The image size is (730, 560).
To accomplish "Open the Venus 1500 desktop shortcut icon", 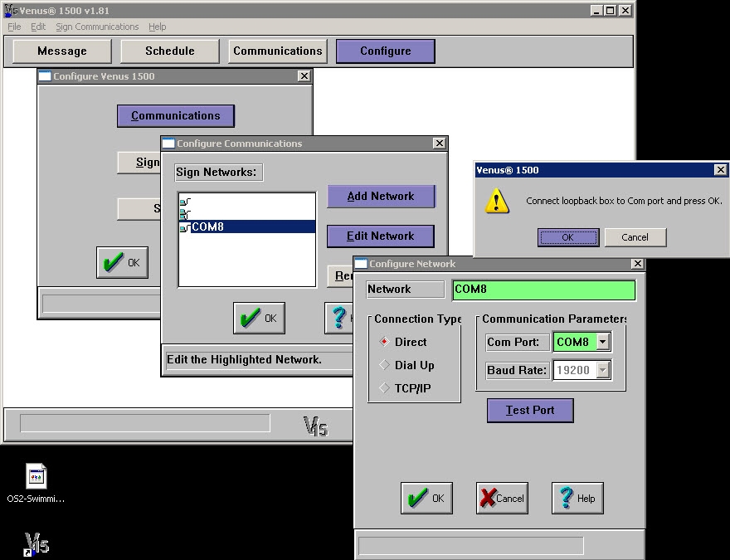I will coord(36,545).
